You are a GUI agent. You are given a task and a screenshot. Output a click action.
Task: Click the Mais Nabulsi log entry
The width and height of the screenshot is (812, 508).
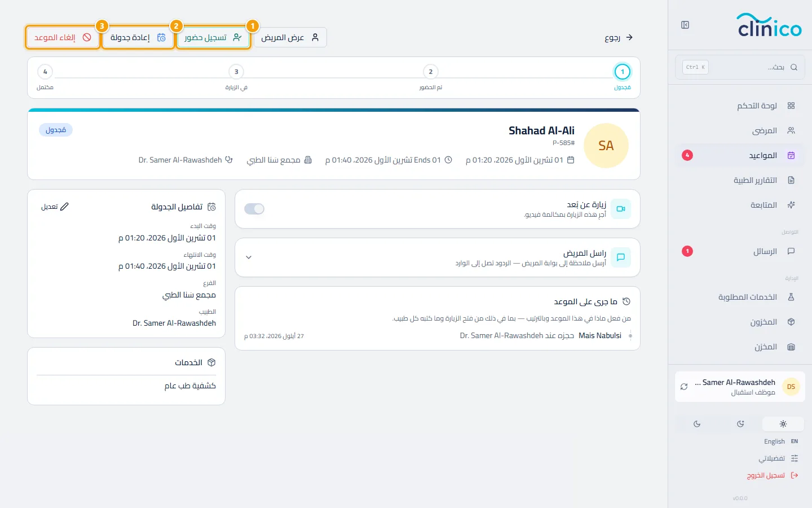tap(600, 335)
